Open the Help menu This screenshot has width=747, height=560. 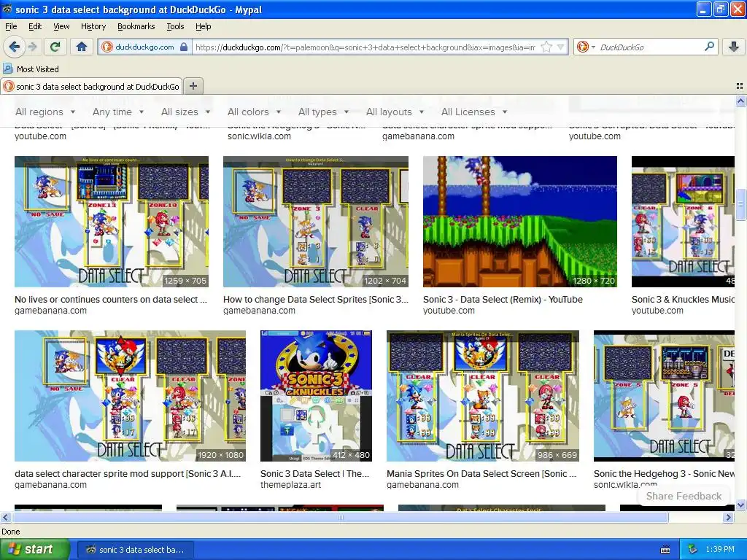(204, 26)
